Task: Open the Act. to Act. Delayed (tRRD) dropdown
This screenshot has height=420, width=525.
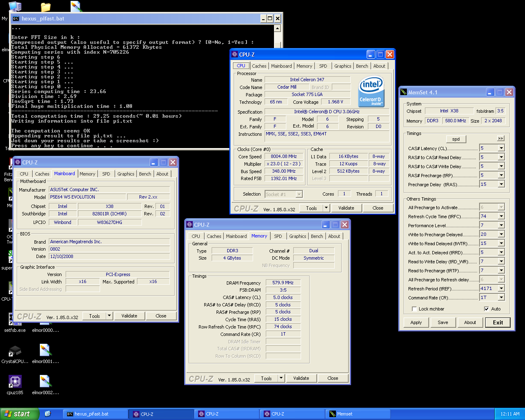Action: pyautogui.click(x=501, y=252)
